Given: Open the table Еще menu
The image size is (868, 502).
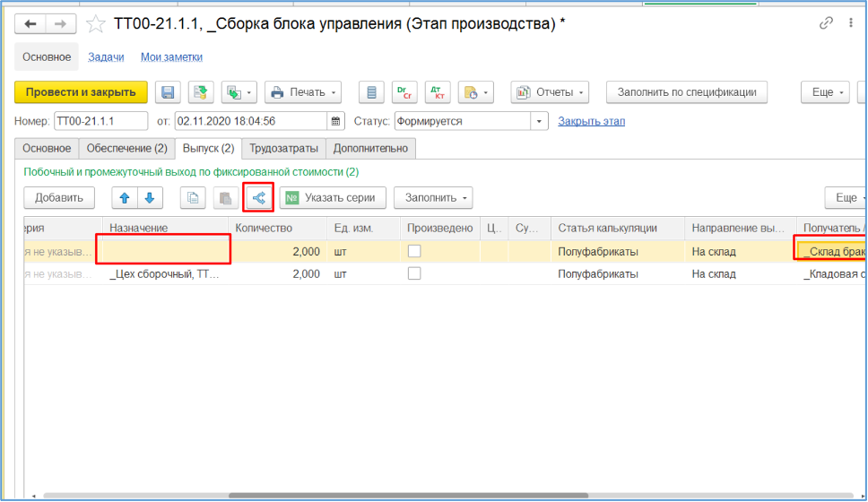Looking at the screenshot, I should click(846, 197).
